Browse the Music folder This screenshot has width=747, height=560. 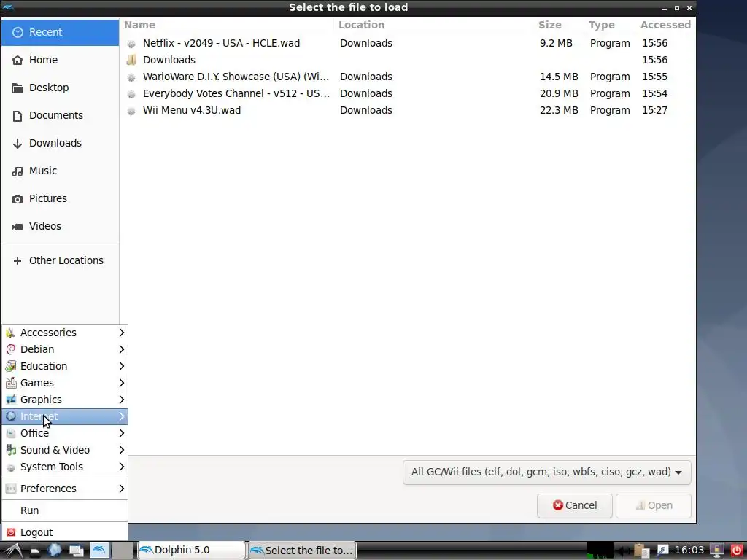pos(60,171)
